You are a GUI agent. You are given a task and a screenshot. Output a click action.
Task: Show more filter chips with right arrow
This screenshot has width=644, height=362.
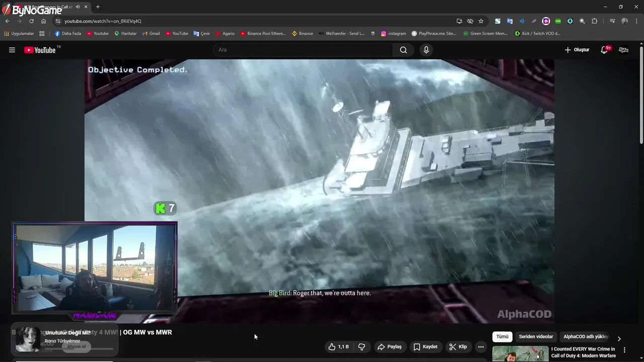click(619, 338)
